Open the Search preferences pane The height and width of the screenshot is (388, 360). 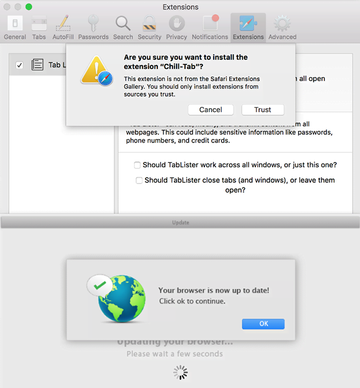[x=123, y=28]
